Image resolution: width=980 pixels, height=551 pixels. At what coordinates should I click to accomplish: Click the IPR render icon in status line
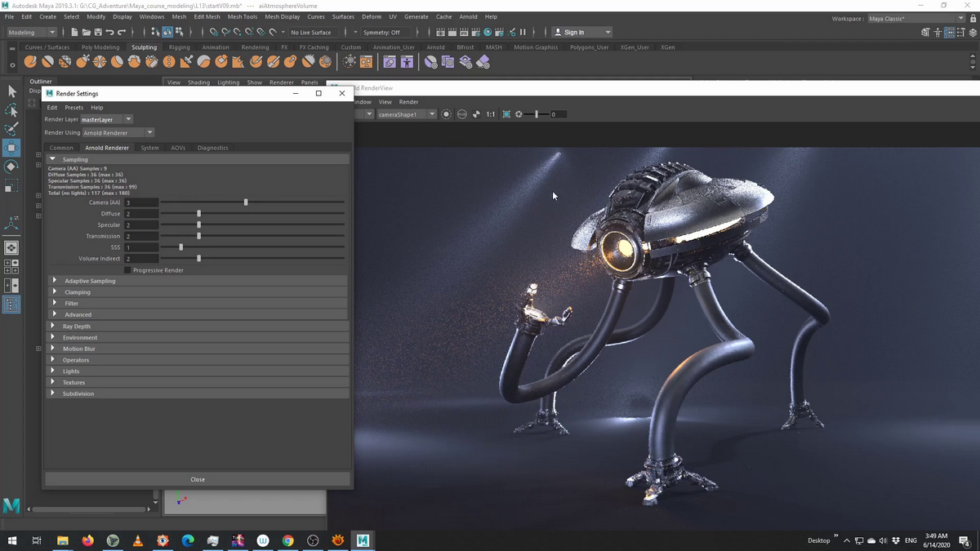(464, 33)
